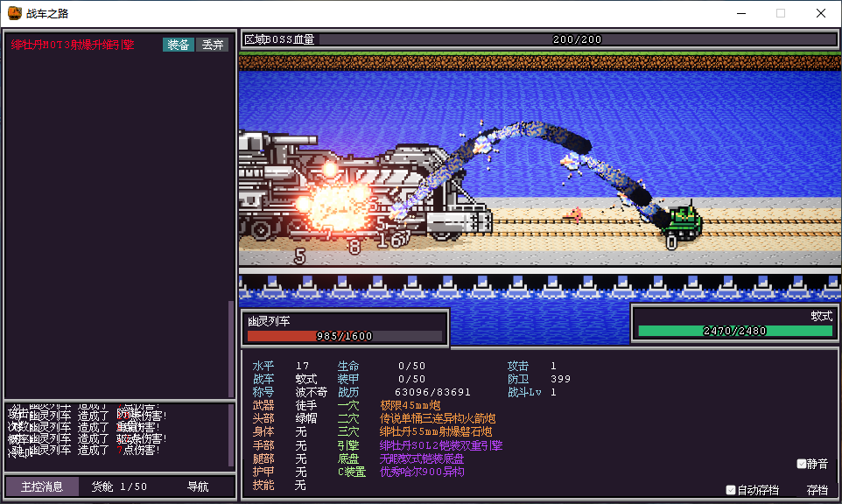The height and width of the screenshot is (504, 842).
Task: Open the 货舱 1/50 cargo tab
Action: 120,486
